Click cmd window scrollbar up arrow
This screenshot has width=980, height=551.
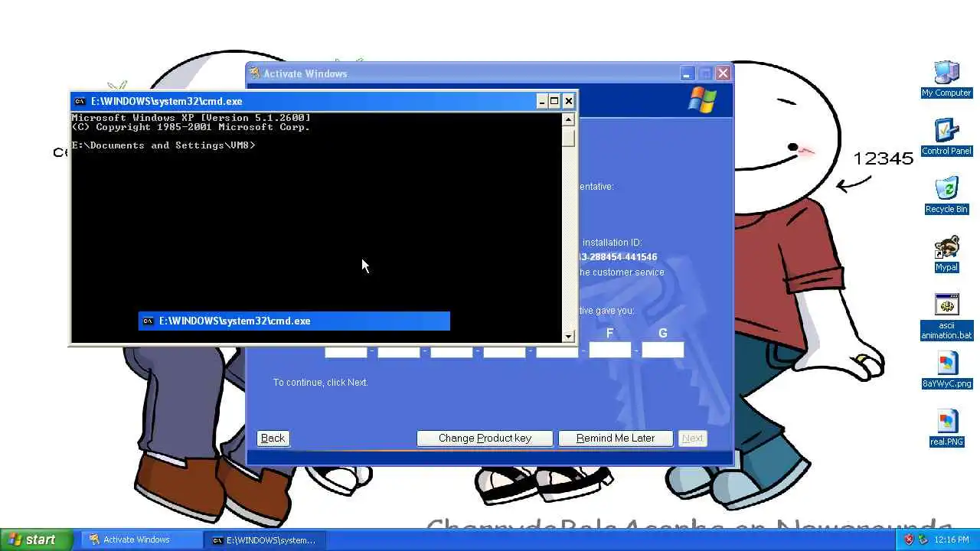(568, 119)
